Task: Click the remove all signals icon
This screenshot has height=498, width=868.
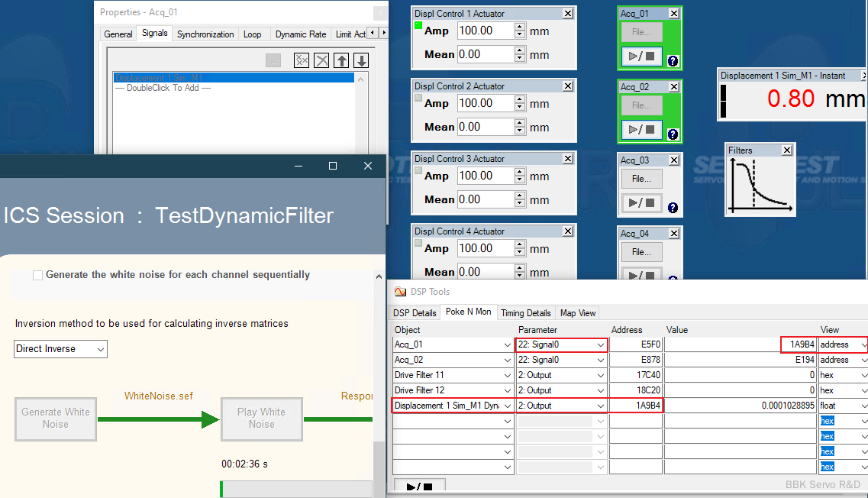Action: (302, 61)
